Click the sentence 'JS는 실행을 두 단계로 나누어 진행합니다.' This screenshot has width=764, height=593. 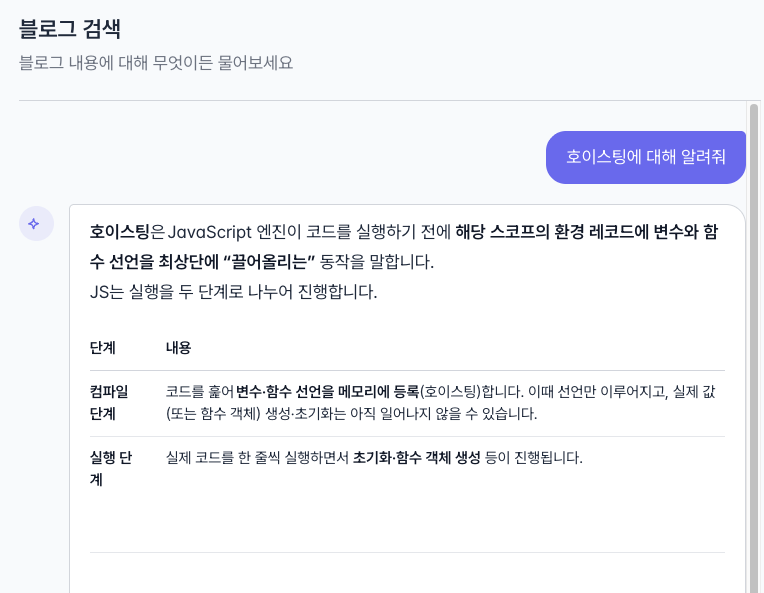coord(233,294)
